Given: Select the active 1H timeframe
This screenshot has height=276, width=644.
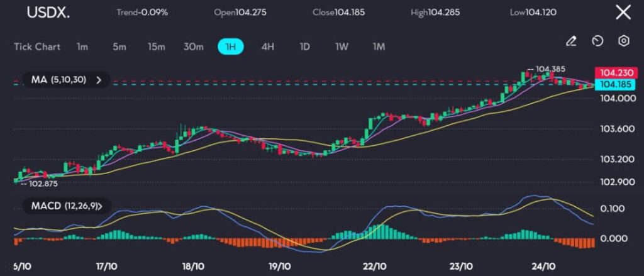Looking at the screenshot, I should click(x=230, y=47).
